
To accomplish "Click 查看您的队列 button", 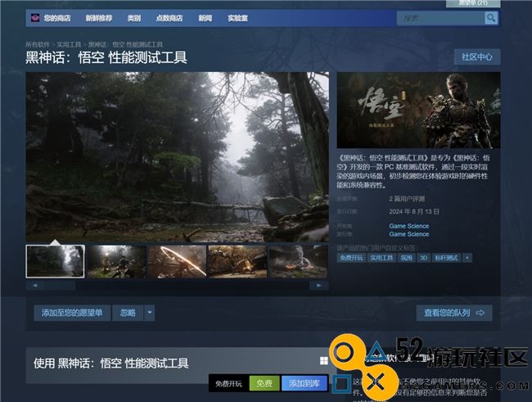I will (x=454, y=313).
